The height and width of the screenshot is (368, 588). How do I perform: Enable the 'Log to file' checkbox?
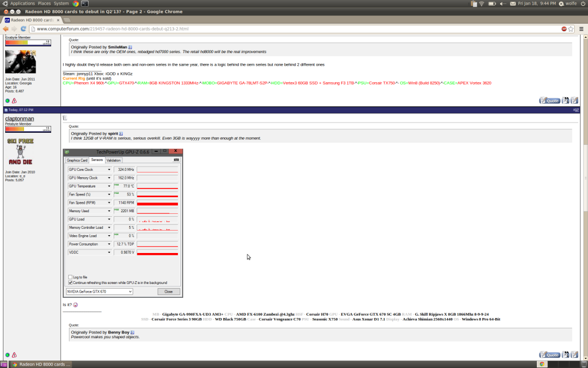70,277
